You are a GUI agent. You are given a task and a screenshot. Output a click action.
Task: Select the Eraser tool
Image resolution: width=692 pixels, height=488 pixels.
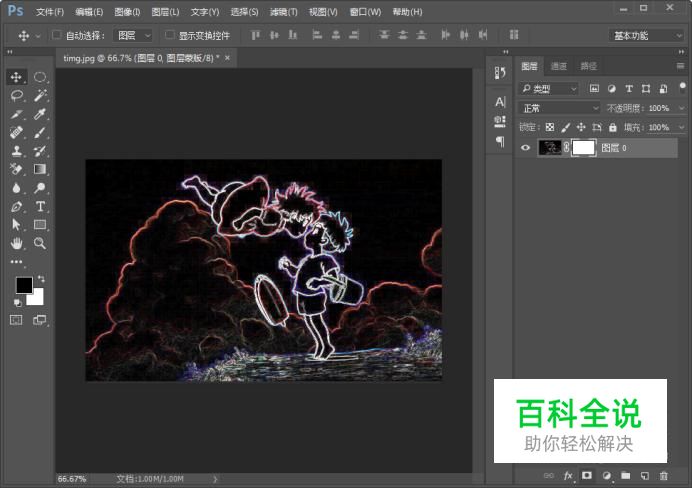click(x=17, y=169)
